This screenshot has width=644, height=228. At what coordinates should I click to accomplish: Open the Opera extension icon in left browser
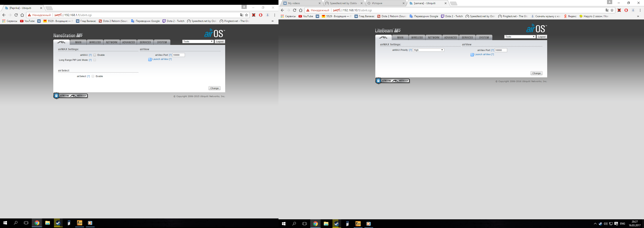[260, 15]
